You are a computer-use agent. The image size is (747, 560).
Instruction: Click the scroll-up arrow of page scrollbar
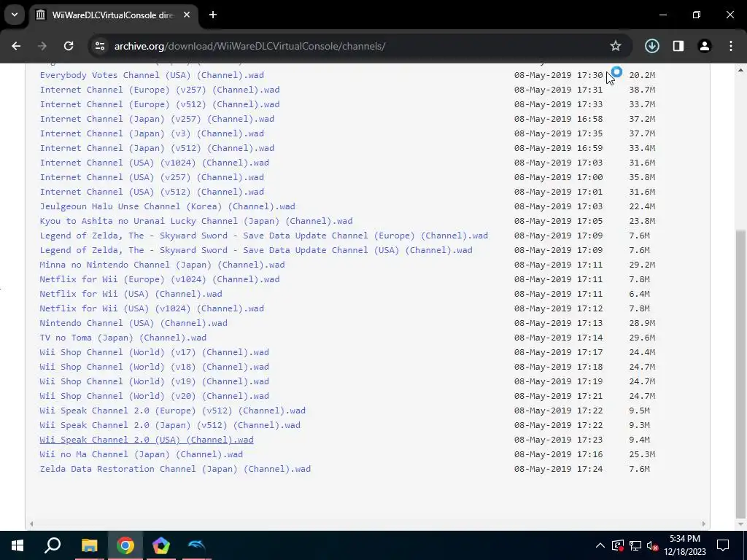coord(740,70)
